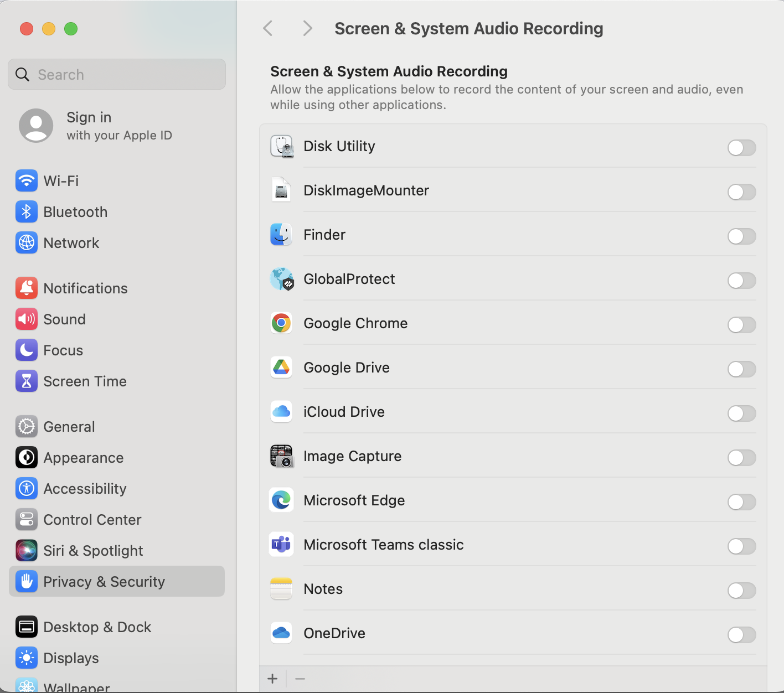Turn on Disk Utility recording permission
Screen dimensions: 784x693
tap(741, 148)
